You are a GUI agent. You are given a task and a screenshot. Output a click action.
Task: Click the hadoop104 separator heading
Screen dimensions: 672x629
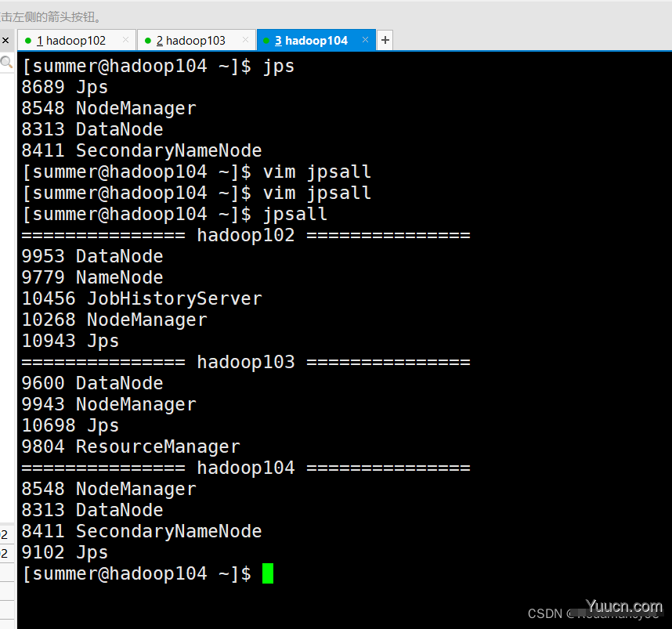[x=246, y=468]
